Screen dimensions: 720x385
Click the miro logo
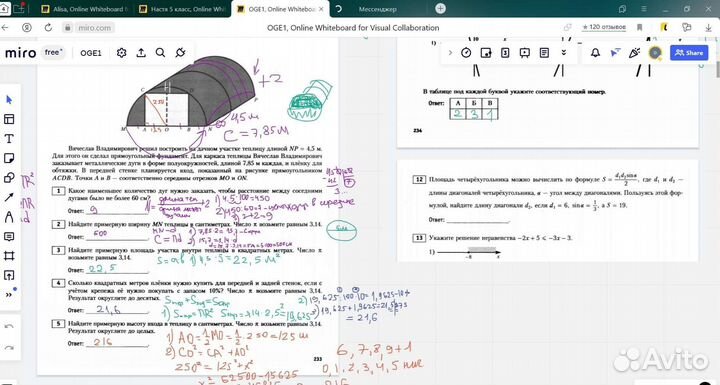point(20,53)
